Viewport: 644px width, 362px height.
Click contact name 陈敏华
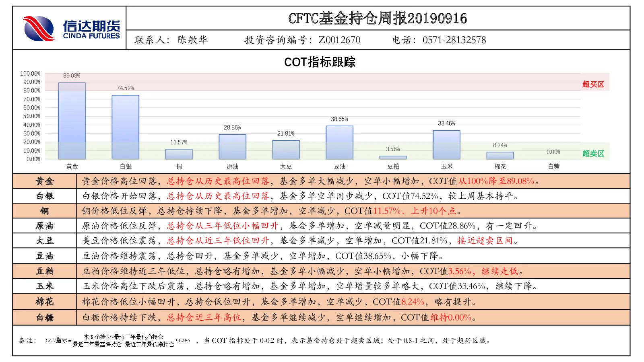point(192,40)
